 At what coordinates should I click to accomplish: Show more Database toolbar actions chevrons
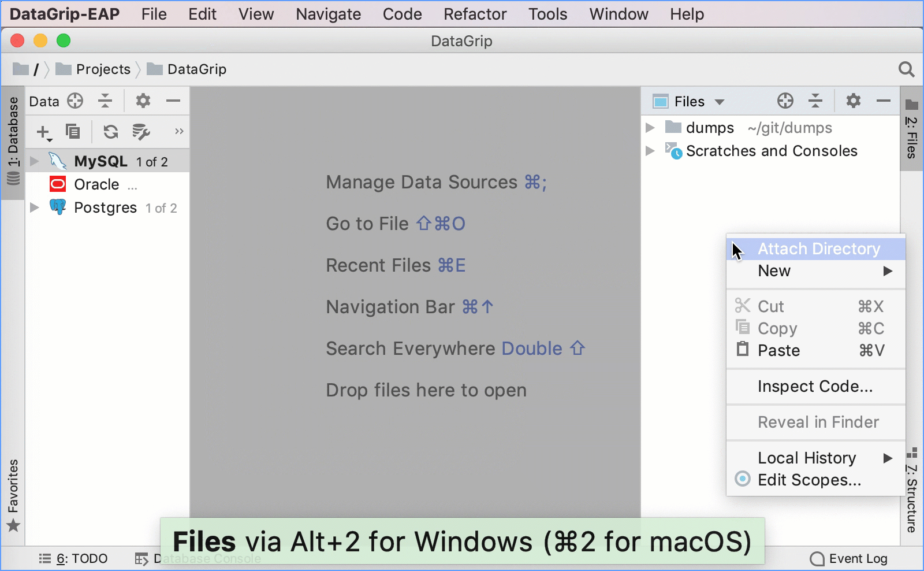pyautogui.click(x=179, y=132)
